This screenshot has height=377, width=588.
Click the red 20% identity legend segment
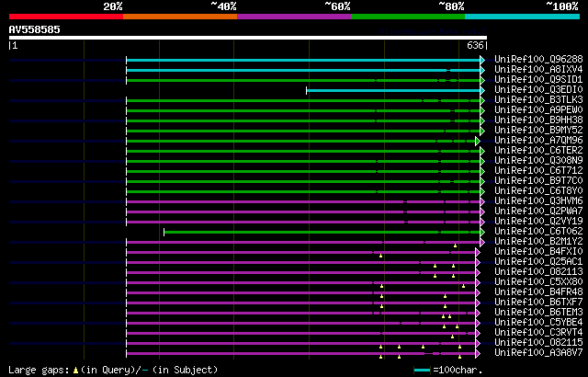coord(66,17)
